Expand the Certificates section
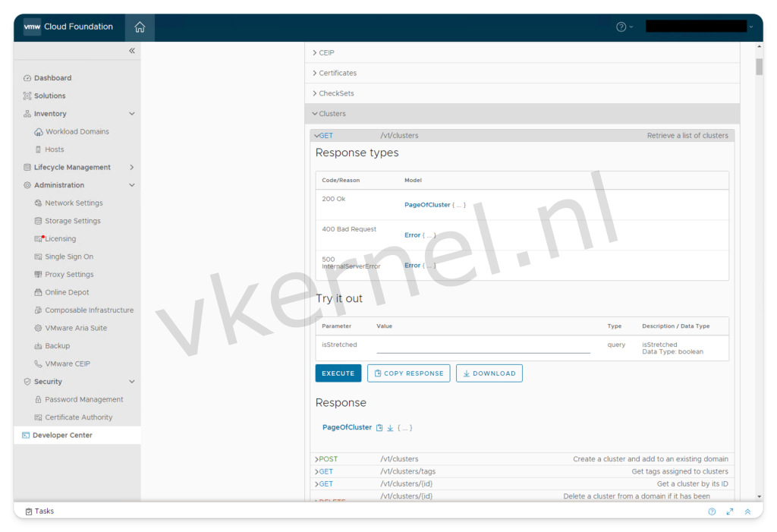 tap(339, 73)
